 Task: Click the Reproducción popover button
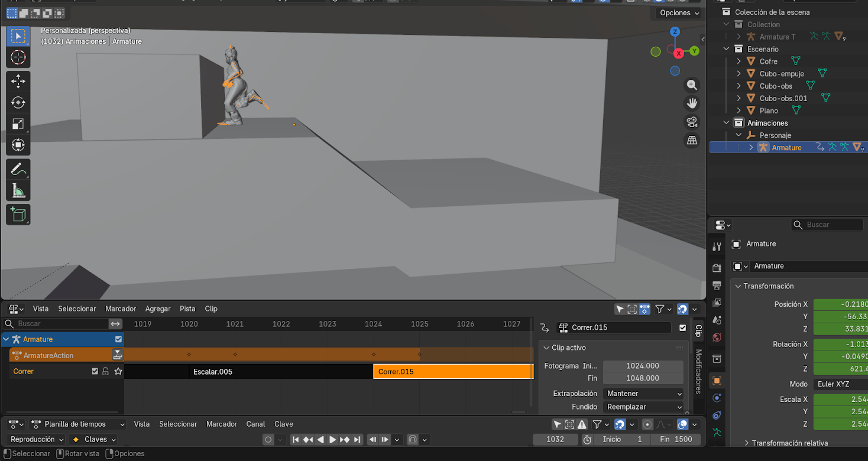pyautogui.click(x=37, y=439)
